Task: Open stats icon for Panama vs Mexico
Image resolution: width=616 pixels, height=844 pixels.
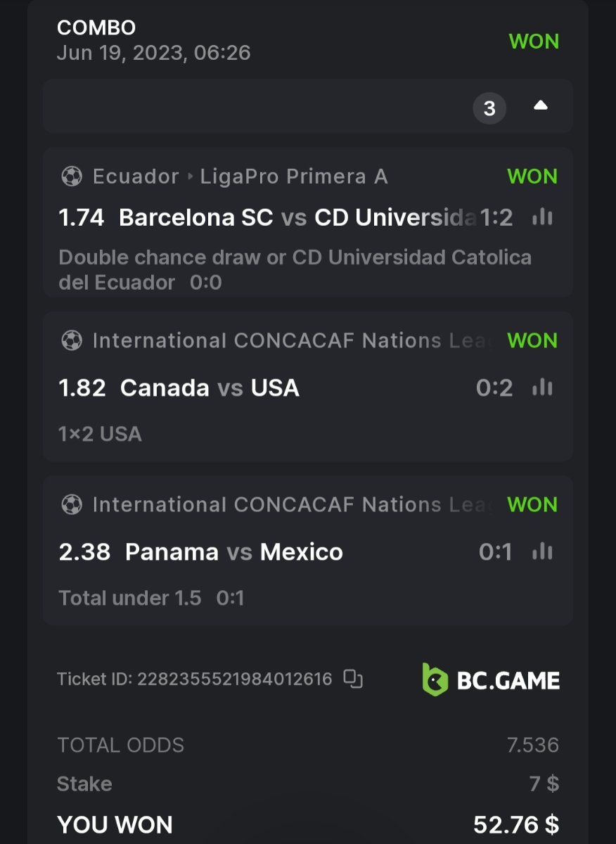Action: click(x=542, y=551)
